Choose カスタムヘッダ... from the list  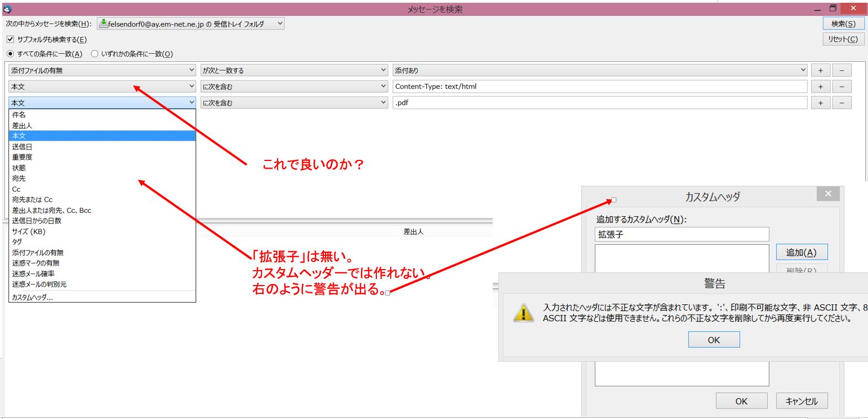point(33,297)
